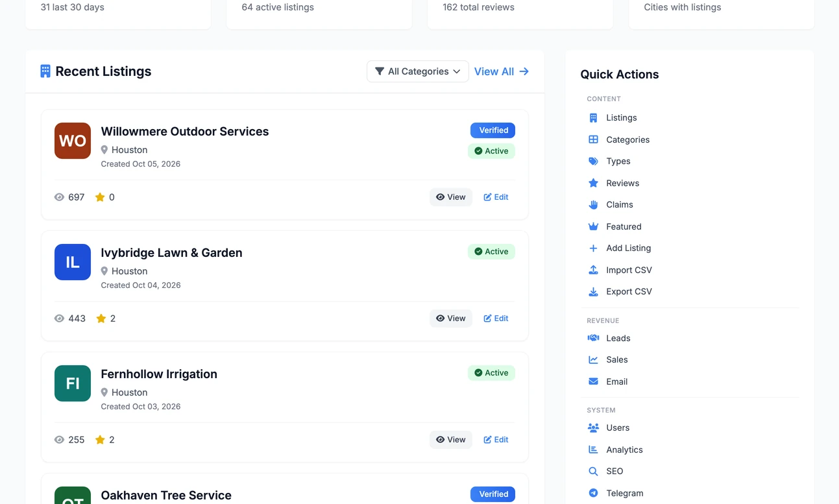Screen dimensions: 839x504
Task: Open Listings from Quick Actions
Action: click(622, 117)
